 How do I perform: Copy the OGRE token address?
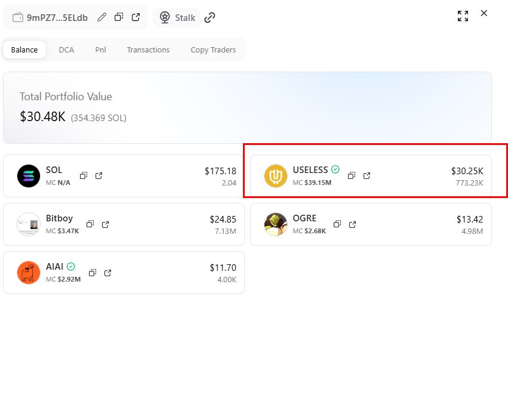point(337,224)
